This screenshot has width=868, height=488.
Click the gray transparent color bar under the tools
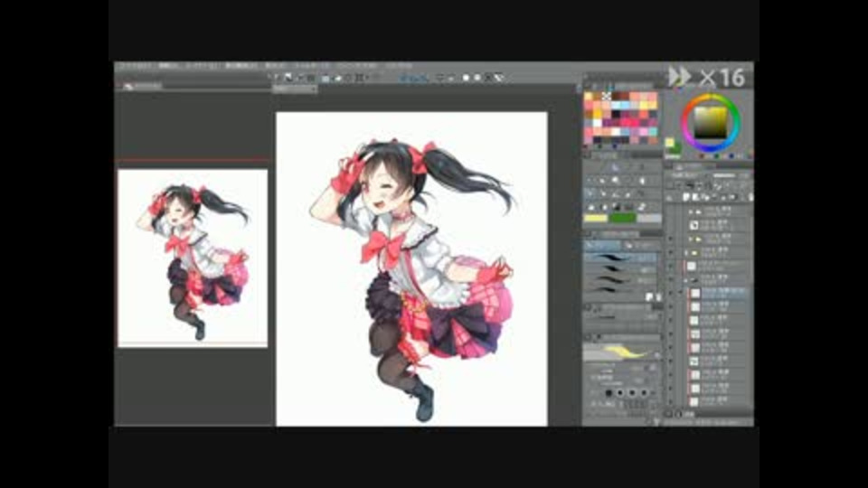[x=649, y=218]
